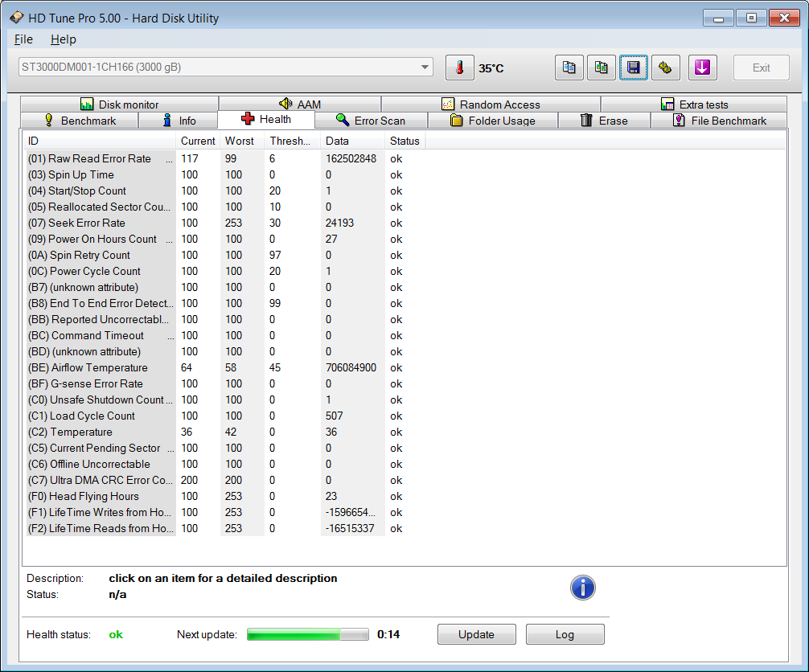This screenshot has width=809, height=672.
Task: Click the 162502848 data value
Action: pyautogui.click(x=351, y=159)
